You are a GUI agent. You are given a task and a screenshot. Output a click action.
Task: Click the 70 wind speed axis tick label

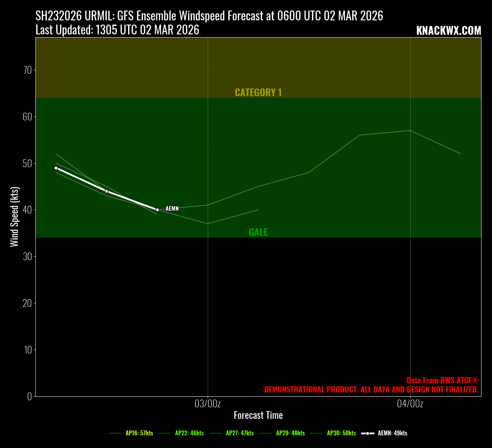click(x=27, y=70)
